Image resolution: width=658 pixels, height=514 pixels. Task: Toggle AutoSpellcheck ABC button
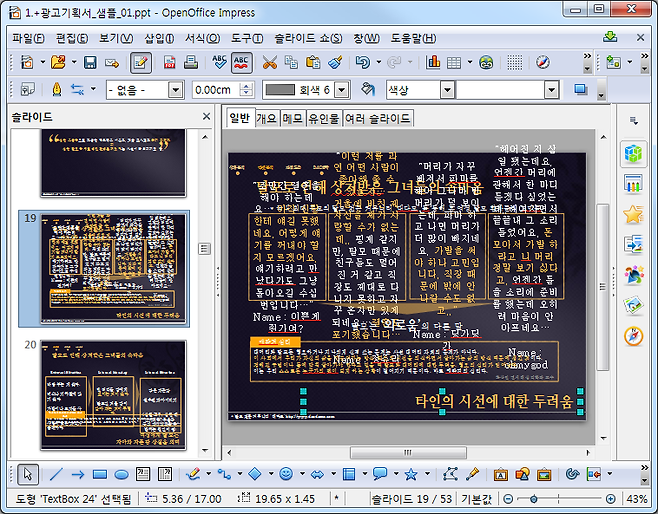point(241,62)
